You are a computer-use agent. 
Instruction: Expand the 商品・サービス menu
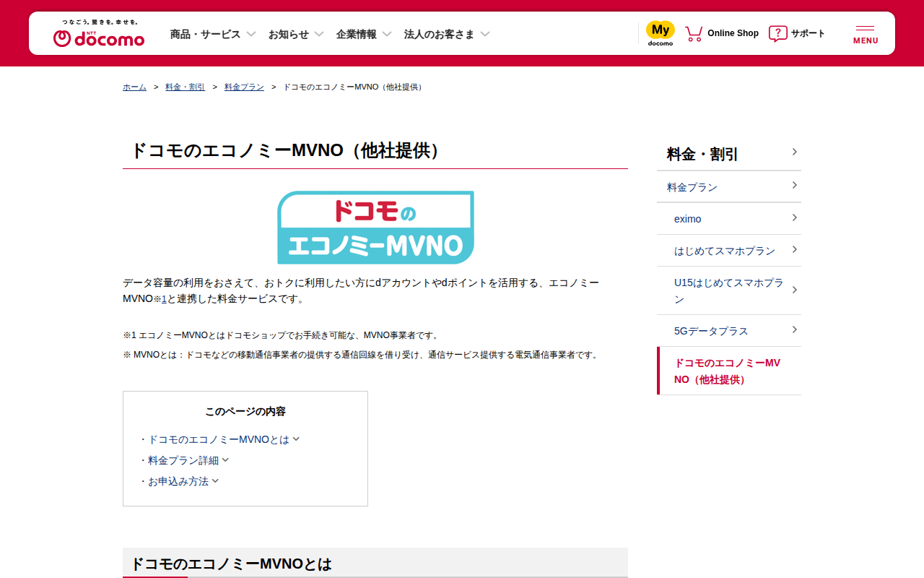point(213,34)
